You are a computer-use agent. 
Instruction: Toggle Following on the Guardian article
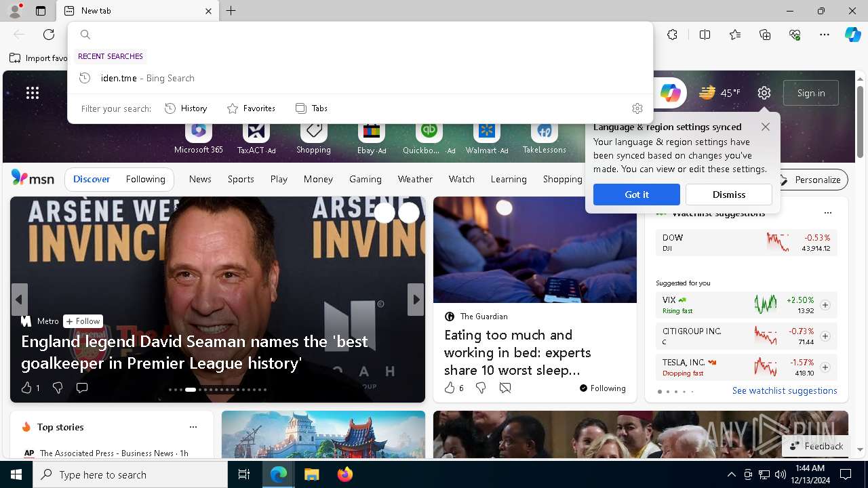tap(602, 388)
